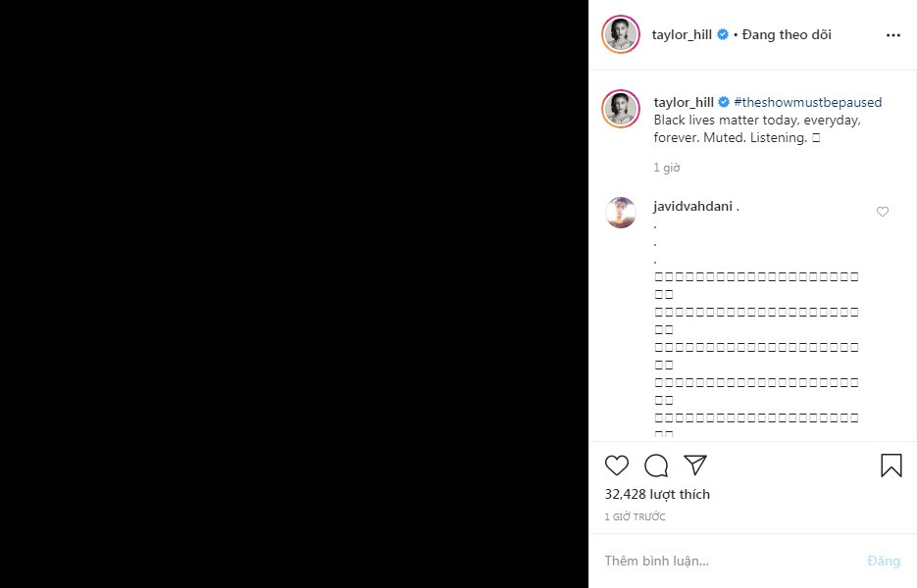Viewport: 917px width, 588px height.
Task: Click taylor_hill username in the caption
Action: click(x=684, y=102)
